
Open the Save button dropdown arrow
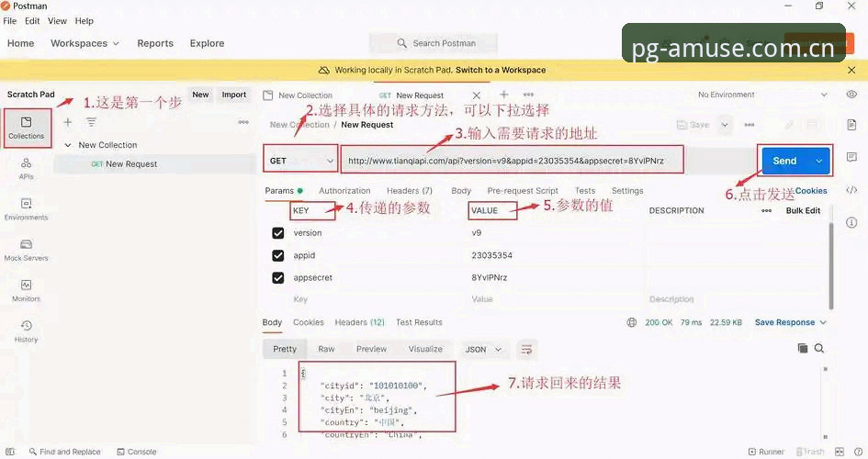click(725, 125)
